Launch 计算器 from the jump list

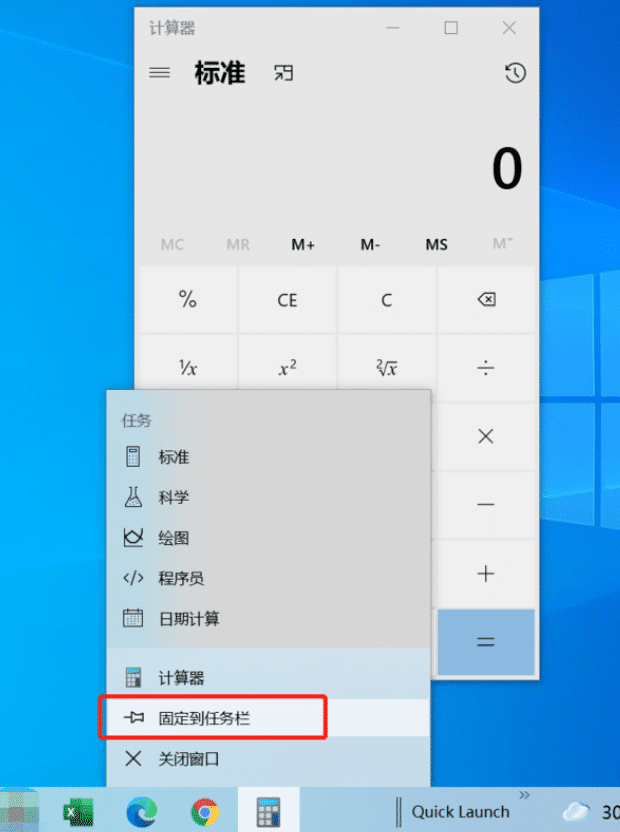click(268, 678)
